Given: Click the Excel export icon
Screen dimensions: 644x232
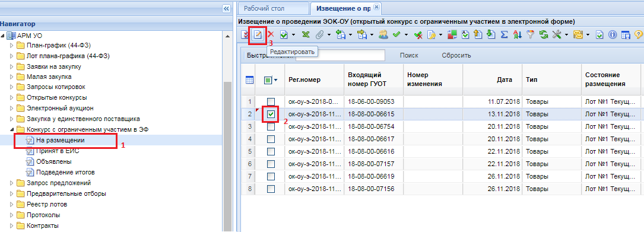Looking at the screenshot, I should (x=306, y=35).
